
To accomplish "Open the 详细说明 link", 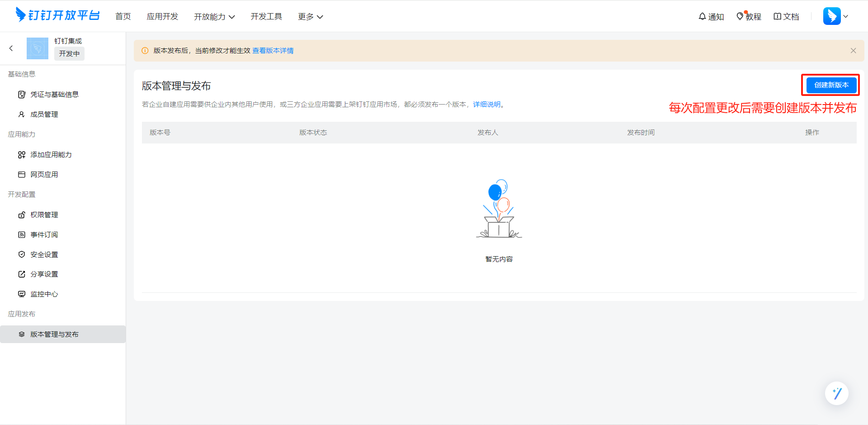I will (x=486, y=105).
